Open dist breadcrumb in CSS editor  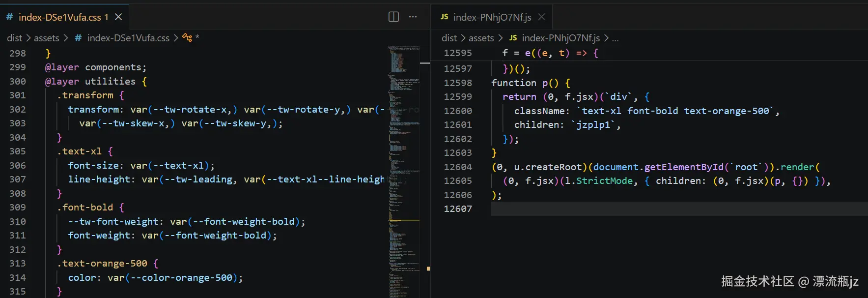tap(14, 38)
